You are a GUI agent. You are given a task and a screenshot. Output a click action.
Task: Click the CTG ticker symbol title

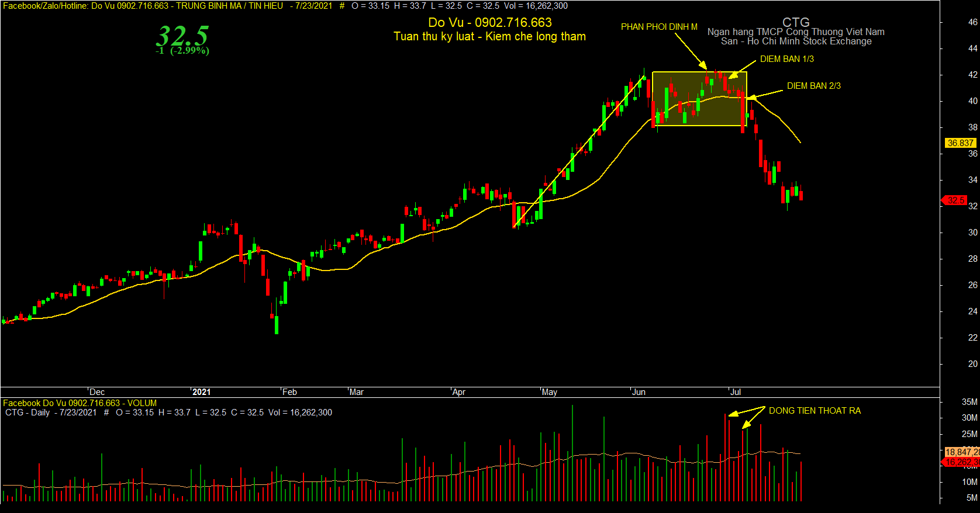(x=796, y=22)
